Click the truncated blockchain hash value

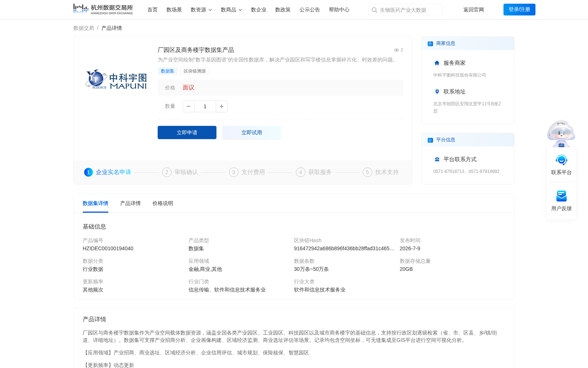tap(344, 248)
